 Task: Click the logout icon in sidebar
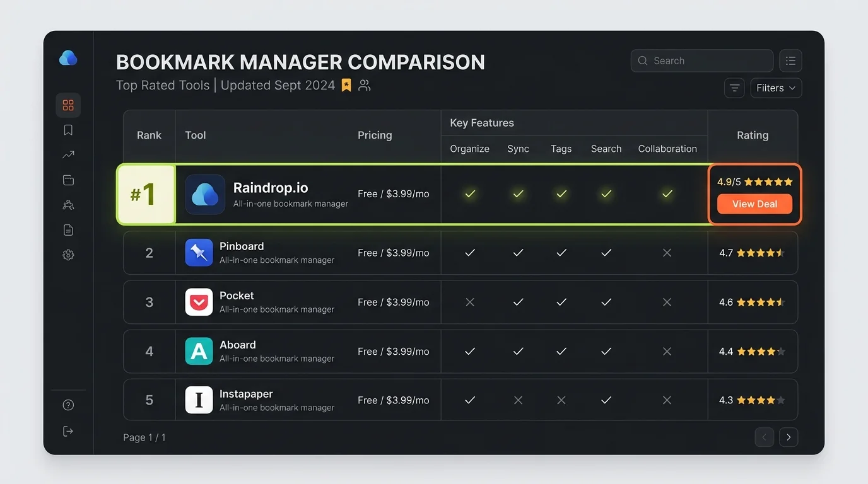click(x=68, y=431)
